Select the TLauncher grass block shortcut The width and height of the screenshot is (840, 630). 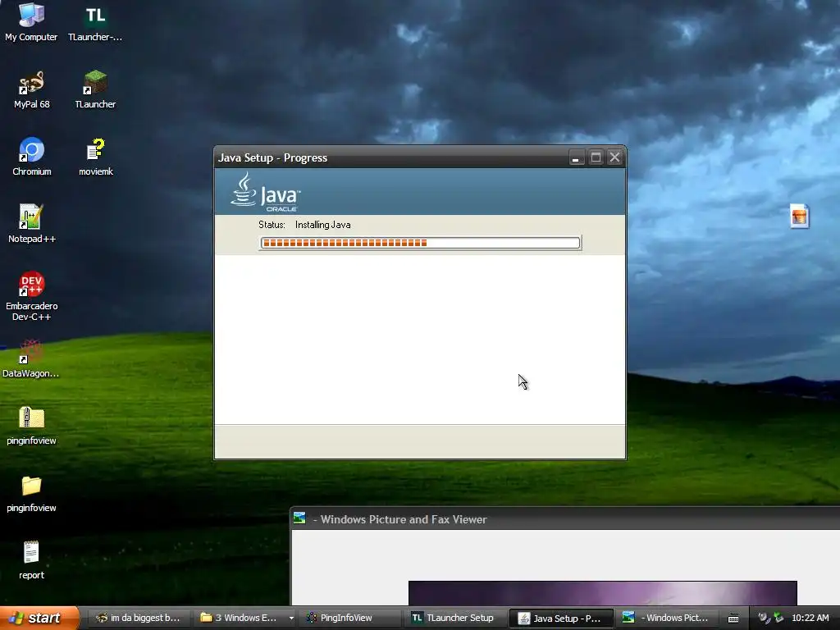[95, 89]
